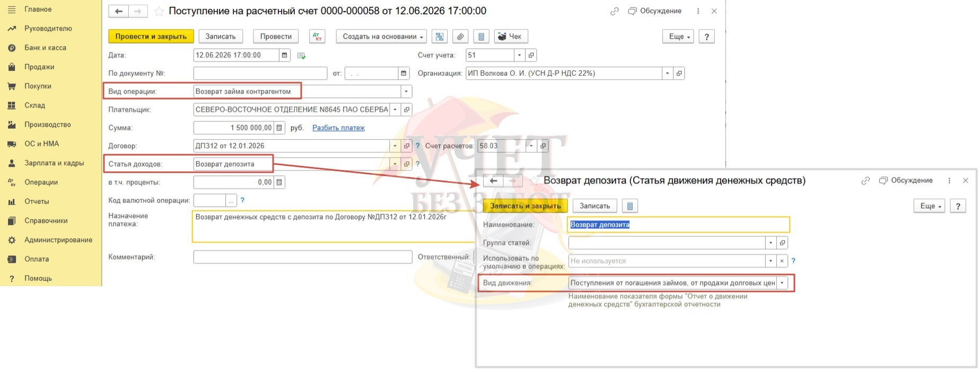Open the report icon next to paperclip
This screenshot has height=372, width=980.
point(481,37)
